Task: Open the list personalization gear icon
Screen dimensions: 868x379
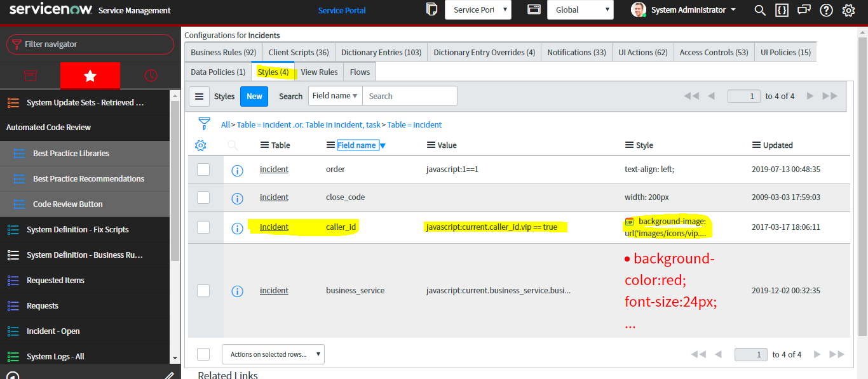Action: point(200,145)
